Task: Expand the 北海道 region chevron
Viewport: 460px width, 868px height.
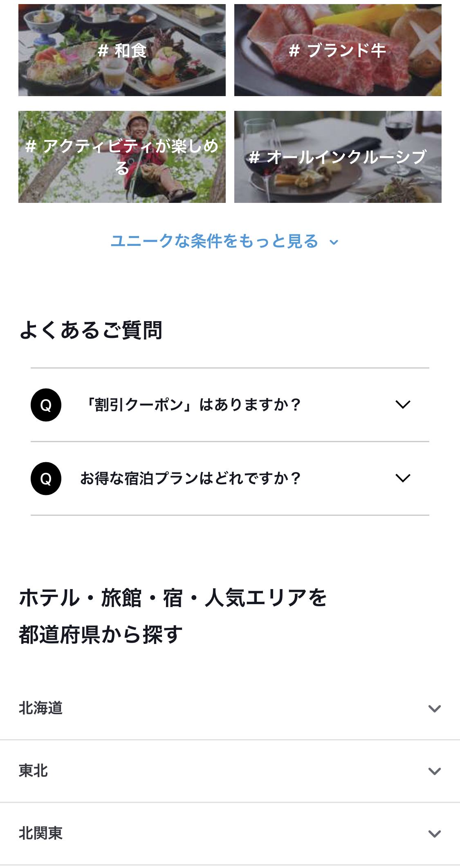Action: (434, 708)
